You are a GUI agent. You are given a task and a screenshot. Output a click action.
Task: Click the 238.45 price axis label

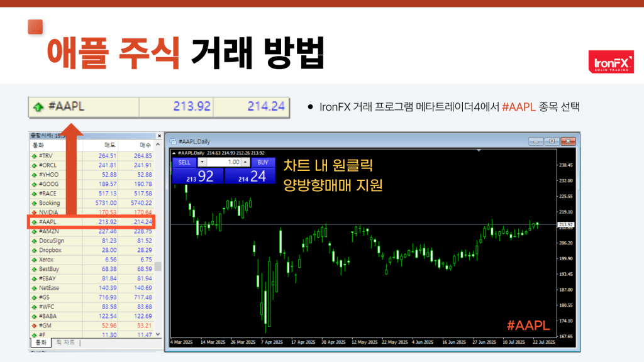566,165
